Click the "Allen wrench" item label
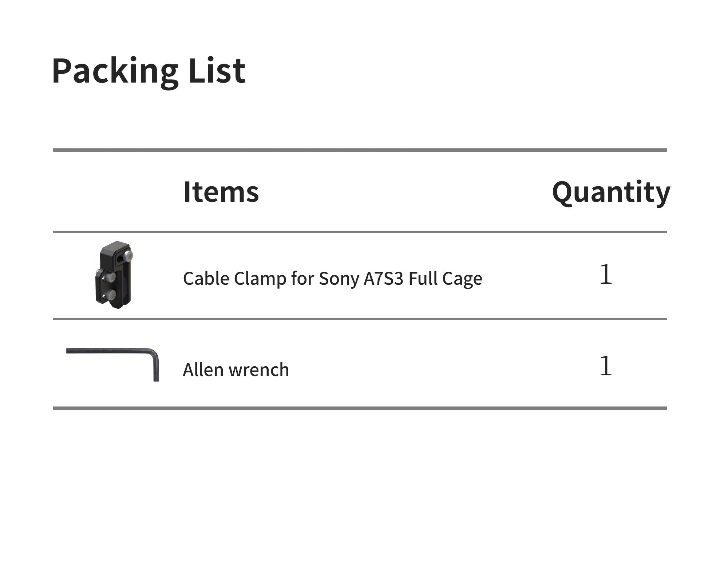This screenshot has height=563, width=728. [236, 370]
